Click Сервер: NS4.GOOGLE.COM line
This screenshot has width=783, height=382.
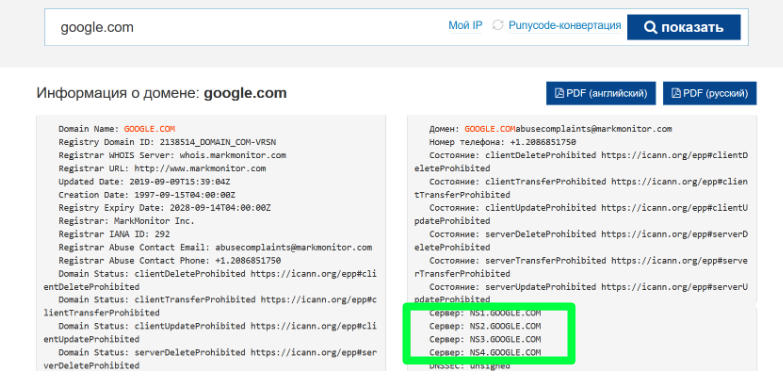[485, 353]
